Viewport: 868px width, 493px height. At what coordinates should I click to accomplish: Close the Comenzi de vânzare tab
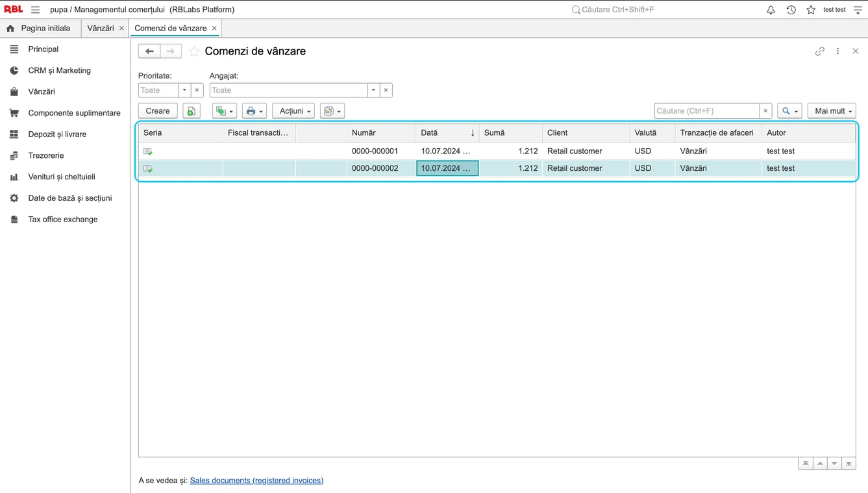point(214,29)
